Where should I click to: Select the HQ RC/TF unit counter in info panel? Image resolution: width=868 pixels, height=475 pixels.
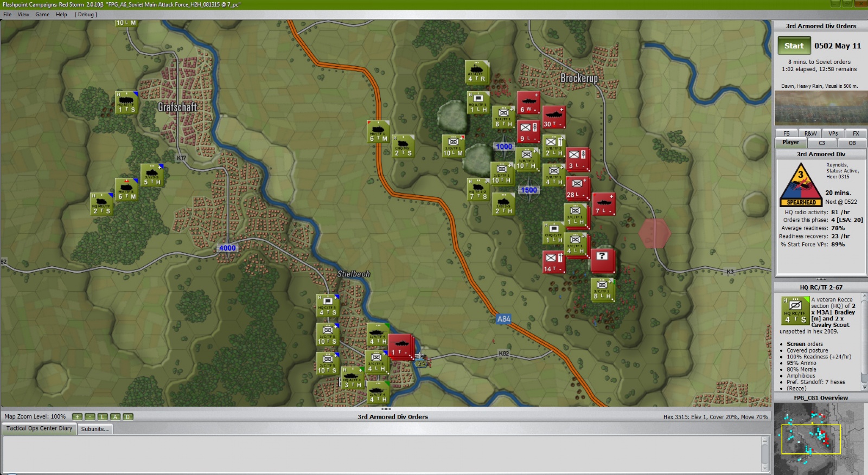(x=795, y=311)
